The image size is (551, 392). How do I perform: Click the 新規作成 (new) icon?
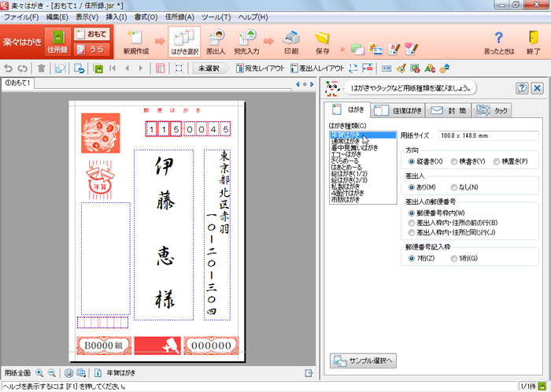(135, 41)
